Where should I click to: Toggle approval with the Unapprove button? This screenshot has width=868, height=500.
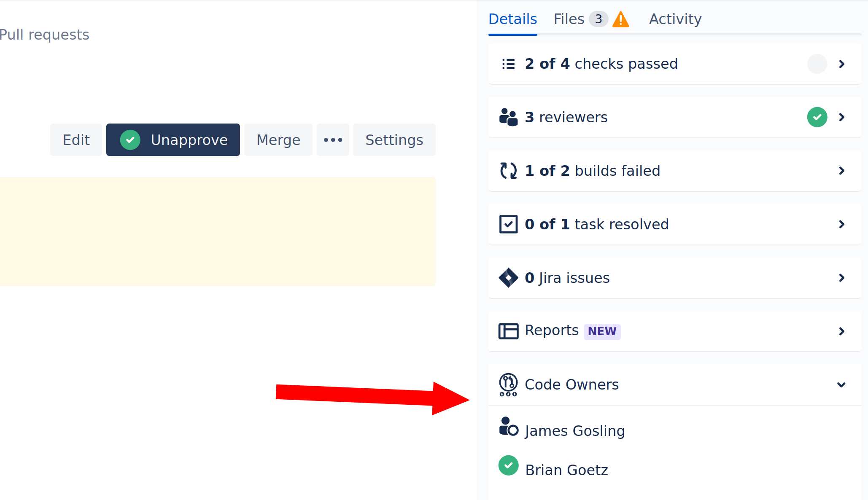173,140
